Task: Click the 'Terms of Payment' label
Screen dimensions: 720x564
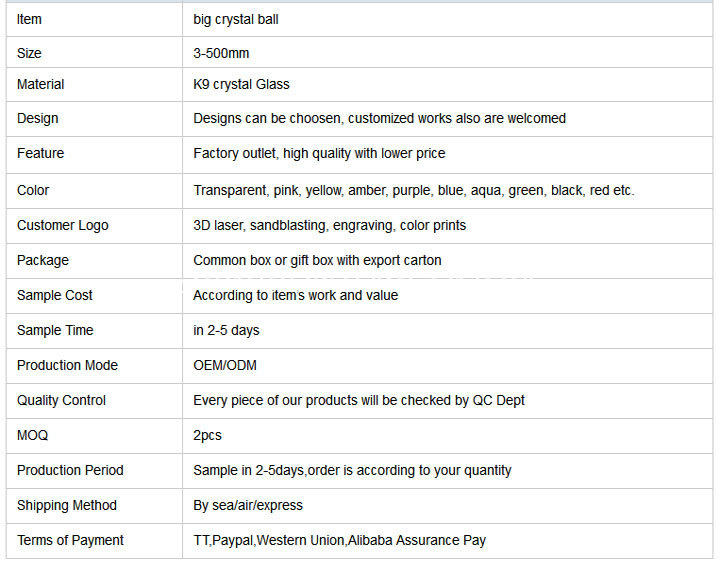Action: coord(70,541)
